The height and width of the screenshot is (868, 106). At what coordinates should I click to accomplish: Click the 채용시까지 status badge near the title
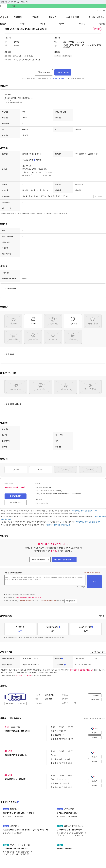[x=97, y=29]
